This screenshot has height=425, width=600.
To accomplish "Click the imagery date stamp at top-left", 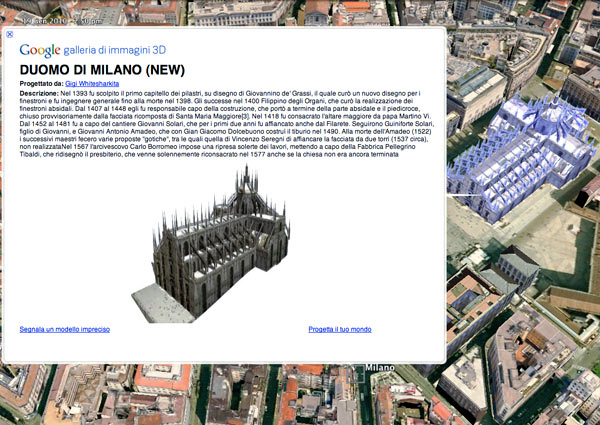I will tap(60, 20).
